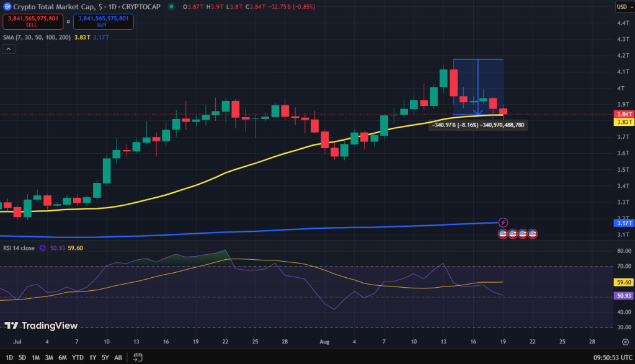Image resolution: width=635 pixels, height=364 pixels.
Task: Click the Crypto Total Market Cap symbol logo
Action: 7,6
